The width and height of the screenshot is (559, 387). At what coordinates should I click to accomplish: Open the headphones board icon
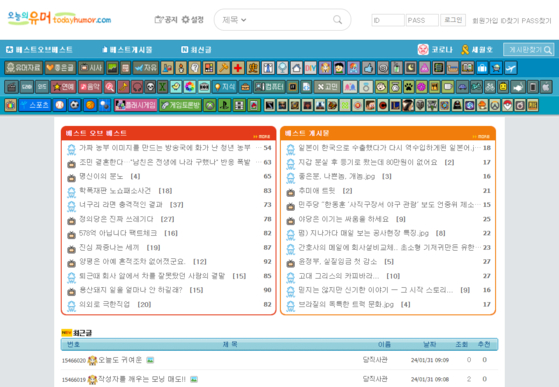pyautogui.click(x=137, y=87)
